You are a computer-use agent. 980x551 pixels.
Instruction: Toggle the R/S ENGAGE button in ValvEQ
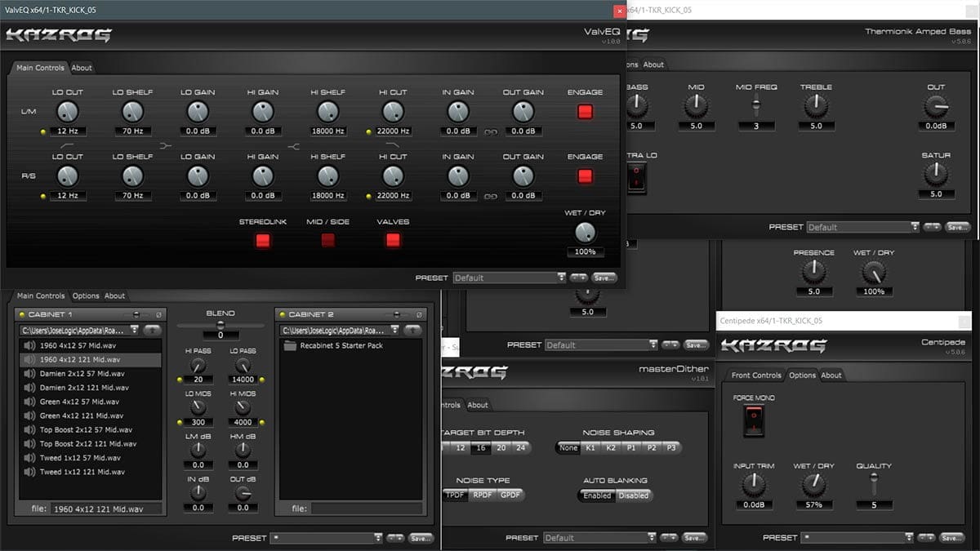pyautogui.click(x=585, y=176)
